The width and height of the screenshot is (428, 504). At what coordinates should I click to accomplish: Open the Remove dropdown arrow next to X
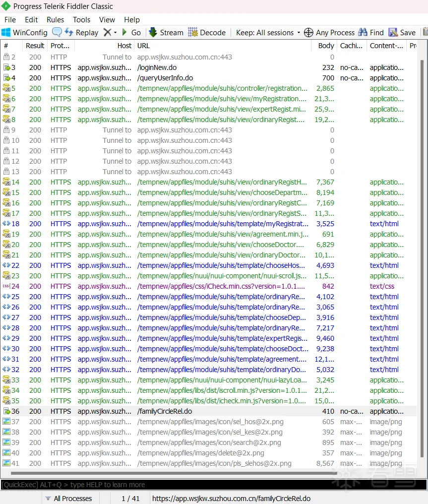coord(116,32)
